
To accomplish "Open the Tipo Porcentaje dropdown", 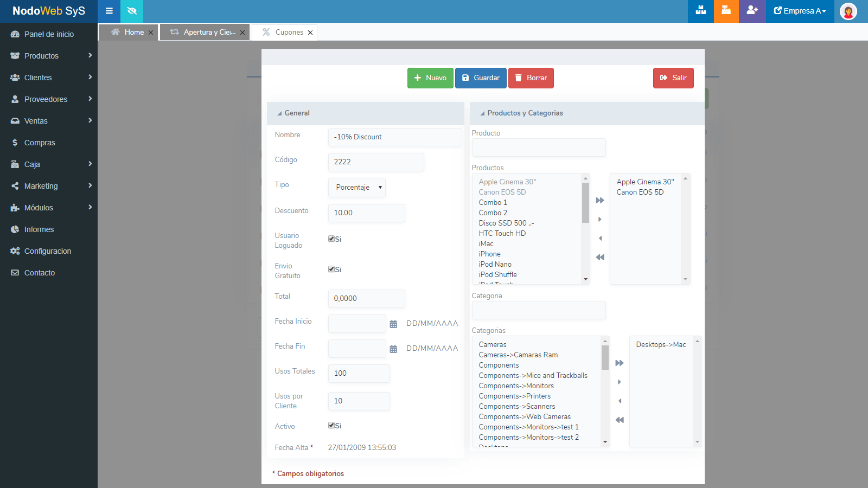I will [357, 188].
